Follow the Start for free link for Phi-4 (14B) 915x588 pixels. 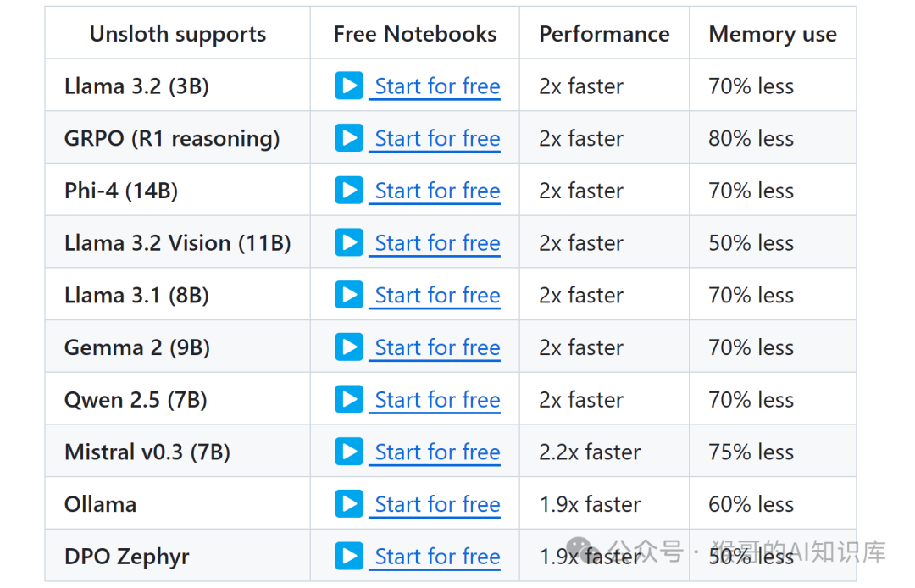[x=437, y=191]
